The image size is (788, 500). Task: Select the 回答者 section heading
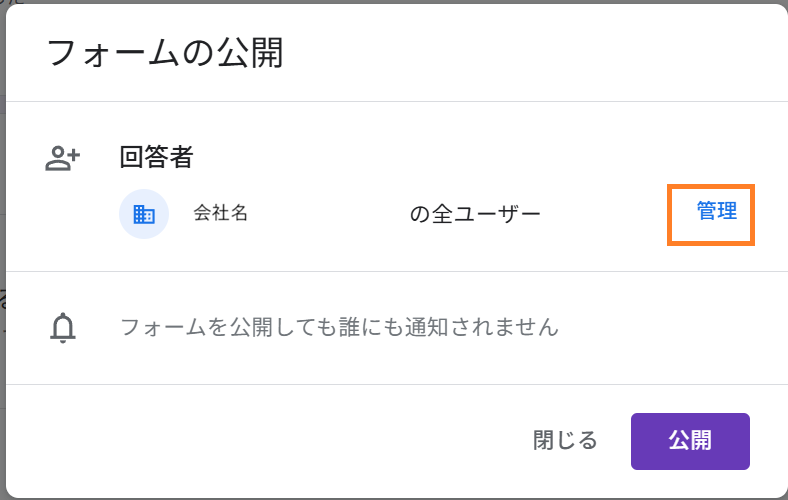156,157
